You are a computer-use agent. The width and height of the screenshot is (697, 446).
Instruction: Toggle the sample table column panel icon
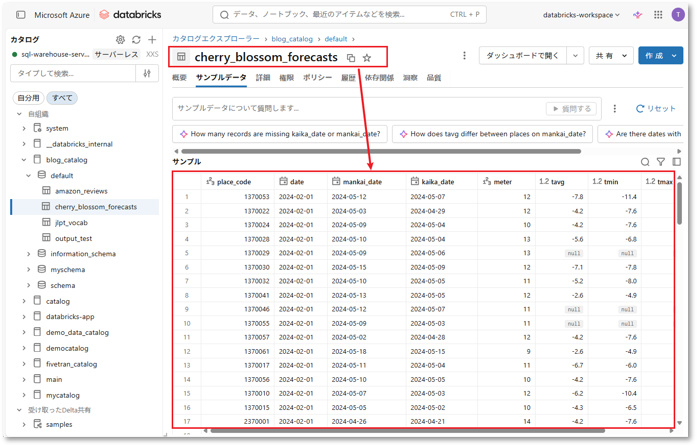point(677,162)
